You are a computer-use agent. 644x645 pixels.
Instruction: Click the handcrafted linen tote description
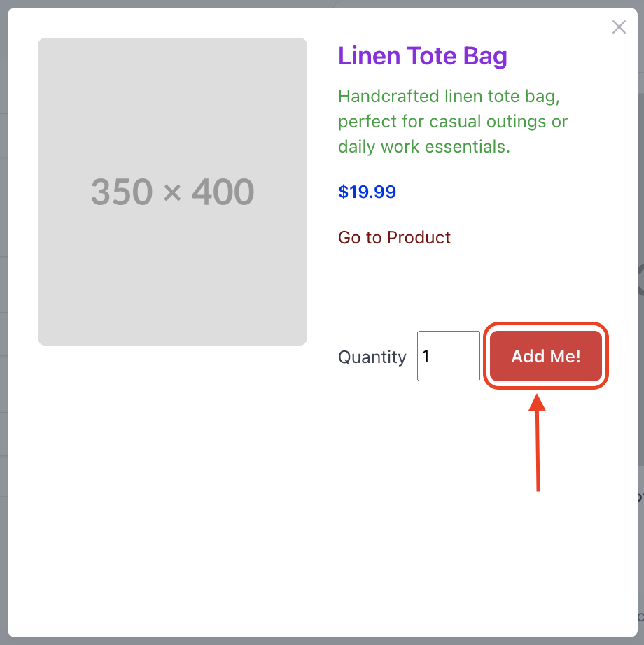452,121
